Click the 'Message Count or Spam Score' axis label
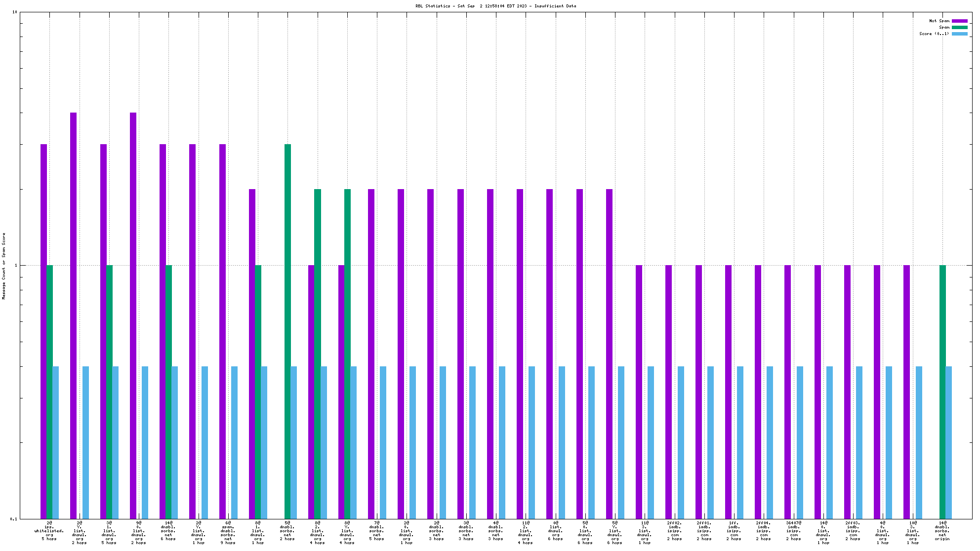Screen dimensions: 980x551 (x=4, y=266)
